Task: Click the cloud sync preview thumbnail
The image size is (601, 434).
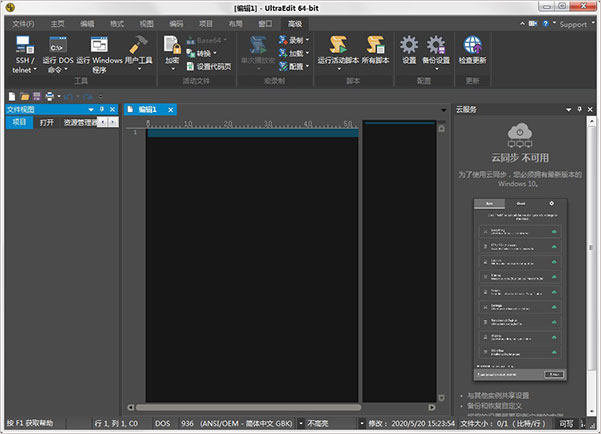Action: [520, 289]
